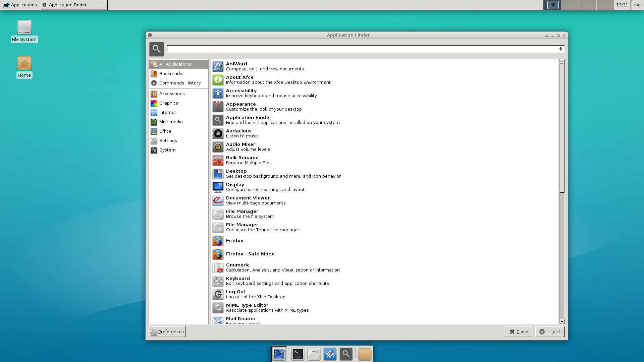Image resolution: width=644 pixels, height=362 pixels.
Task: Click the Desktop settings icon
Action: point(218,174)
